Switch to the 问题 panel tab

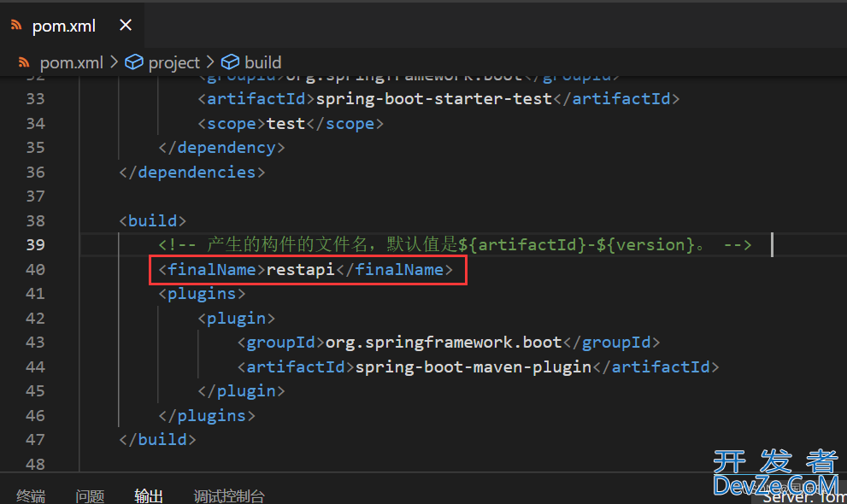(90, 496)
